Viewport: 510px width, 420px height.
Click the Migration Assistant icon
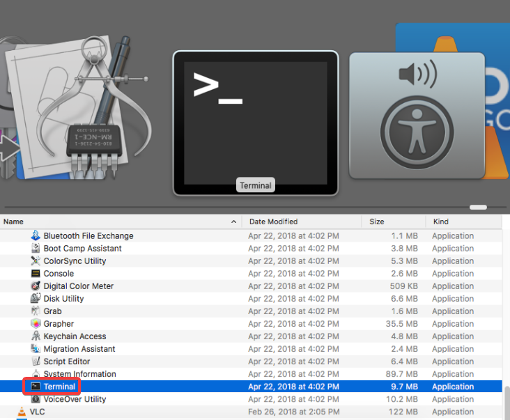coord(36,348)
